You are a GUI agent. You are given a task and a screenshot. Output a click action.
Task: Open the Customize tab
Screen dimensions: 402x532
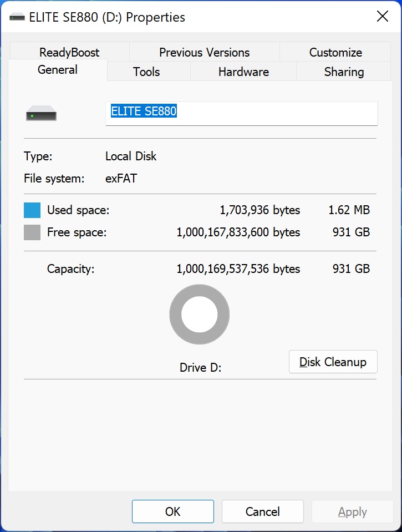coord(335,52)
